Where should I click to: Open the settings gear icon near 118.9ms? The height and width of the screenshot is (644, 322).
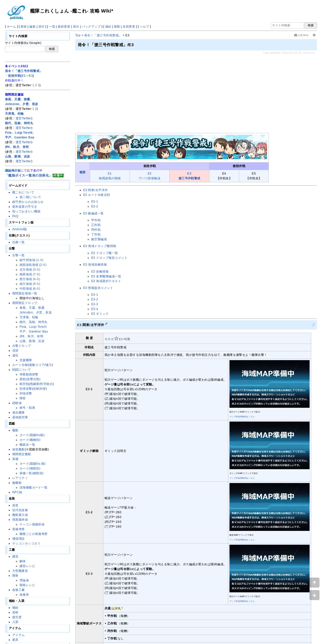coord(314,35)
